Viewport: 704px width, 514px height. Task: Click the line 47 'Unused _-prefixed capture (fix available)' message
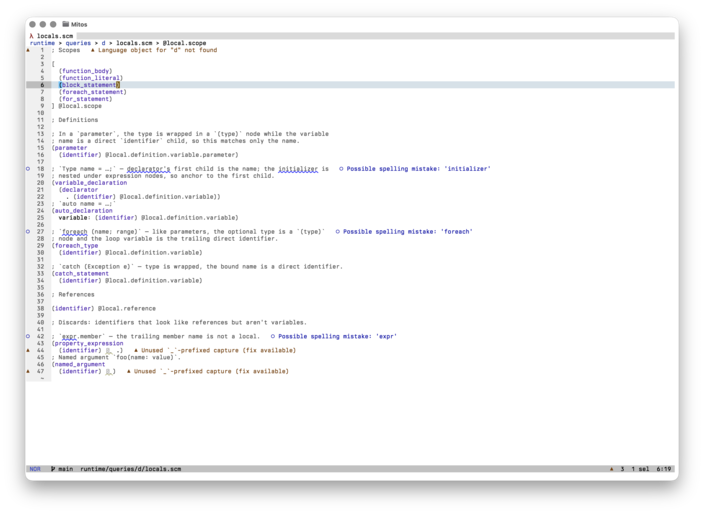(211, 371)
